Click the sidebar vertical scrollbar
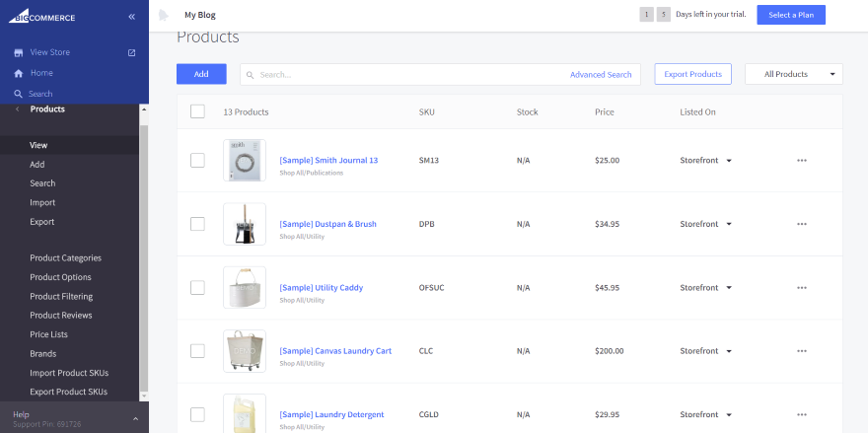 144,256
